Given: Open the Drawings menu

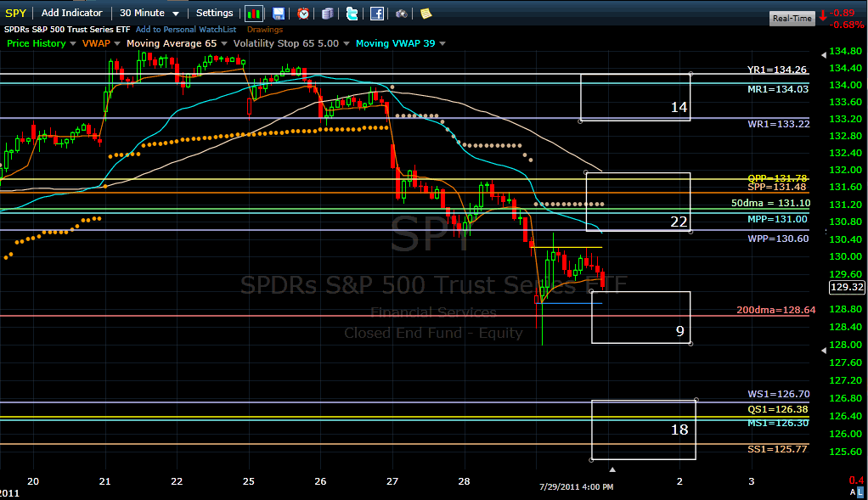Looking at the screenshot, I should [x=265, y=30].
